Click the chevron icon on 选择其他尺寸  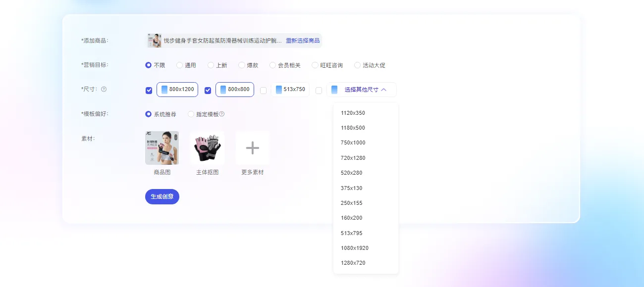point(384,90)
